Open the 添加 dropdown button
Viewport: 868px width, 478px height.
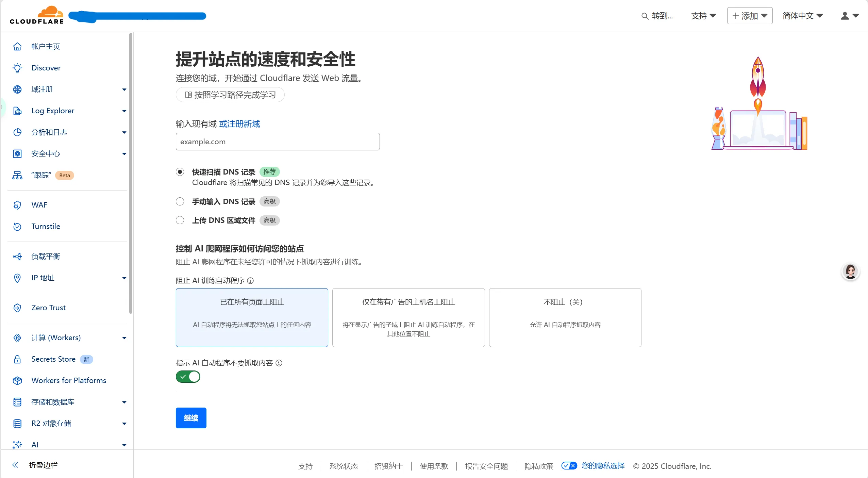[x=750, y=16]
